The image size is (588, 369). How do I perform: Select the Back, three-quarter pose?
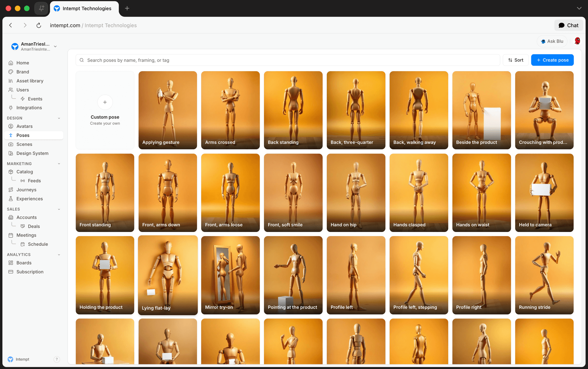click(x=356, y=110)
